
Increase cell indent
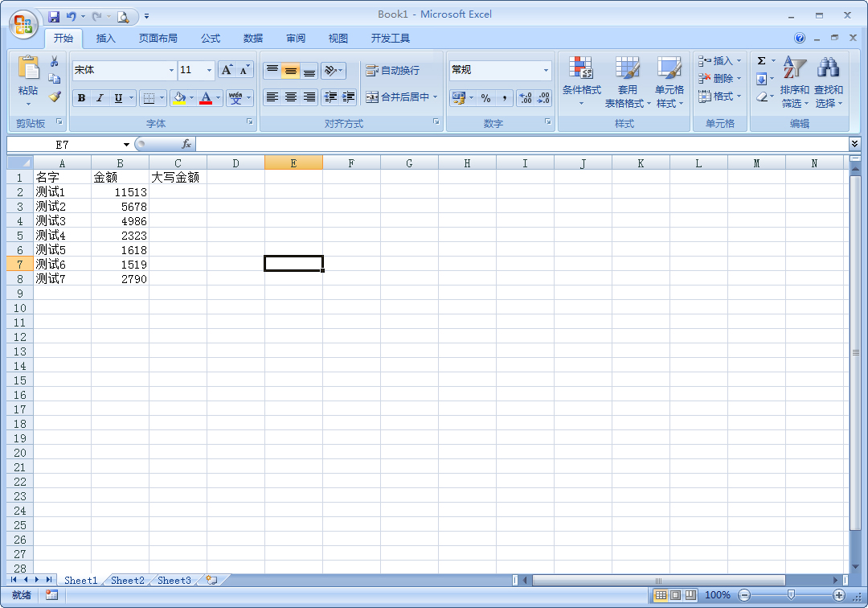(348, 97)
